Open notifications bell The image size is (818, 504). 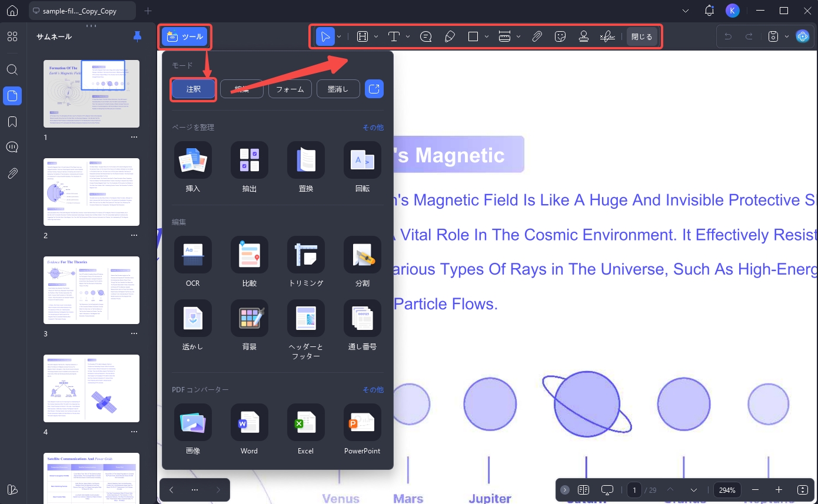709,11
